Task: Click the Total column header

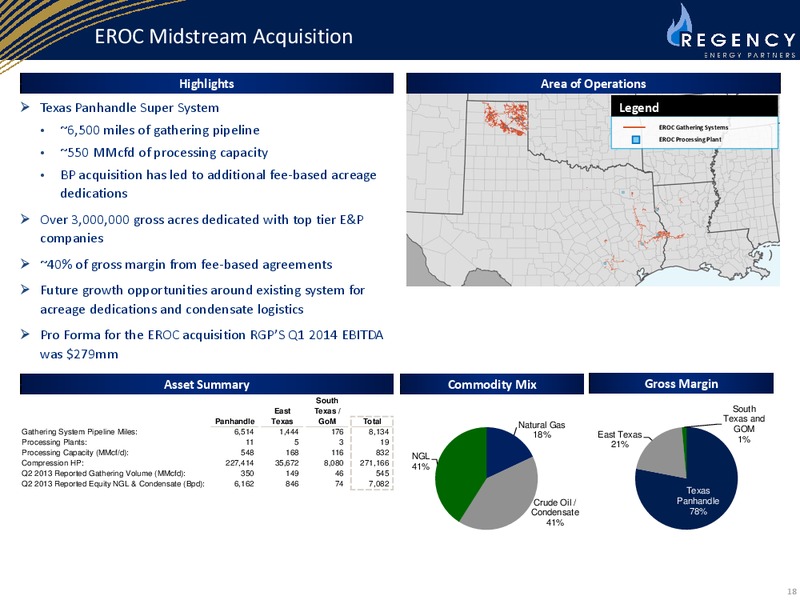Action: [372, 421]
